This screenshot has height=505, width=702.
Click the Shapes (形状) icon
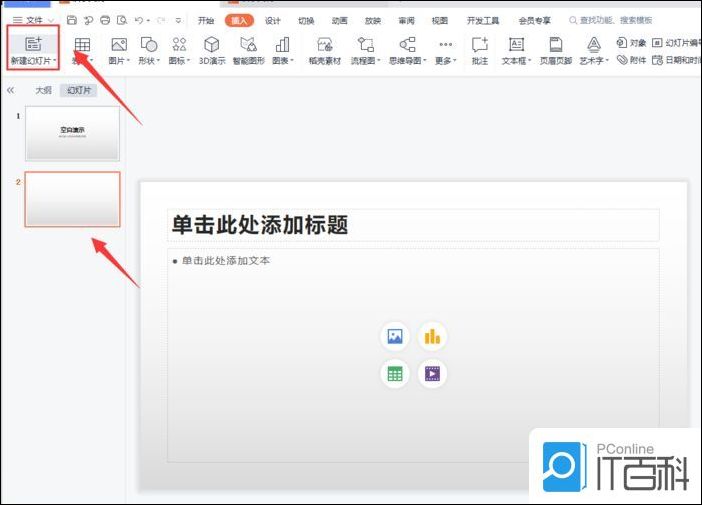pyautogui.click(x=149, y=44)
